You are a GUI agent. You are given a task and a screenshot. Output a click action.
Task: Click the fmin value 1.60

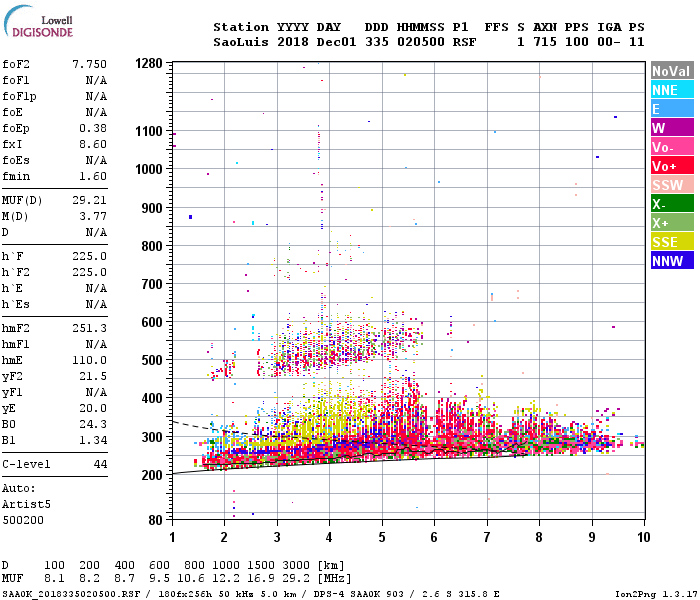(93, 176)
